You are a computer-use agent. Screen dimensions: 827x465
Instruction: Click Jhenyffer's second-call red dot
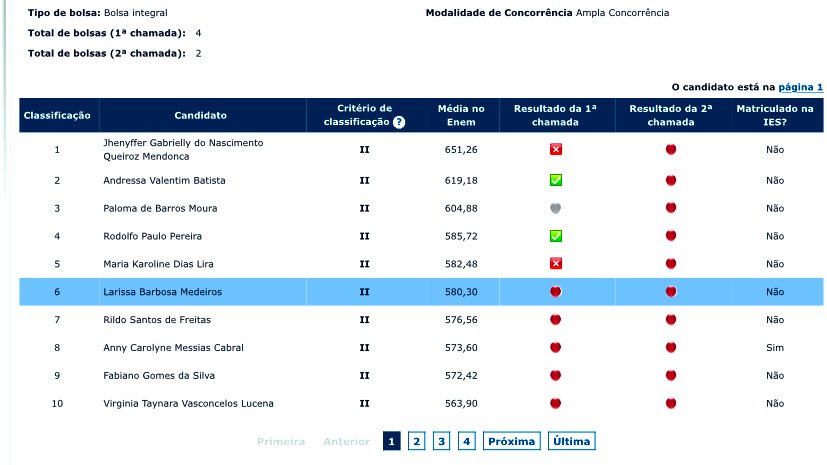coord(671,149)
